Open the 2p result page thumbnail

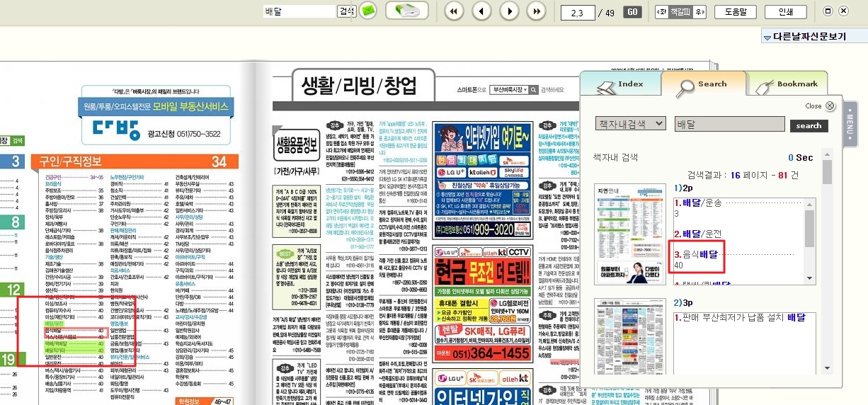coord(630,234)
